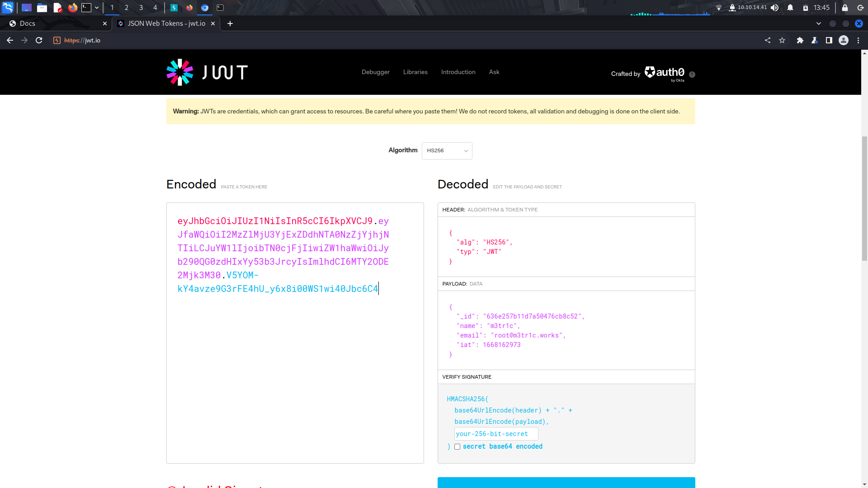The image size is (868, 488).
Task: Expand the terminal launcher chevron in the taskbar
Action: point(96,7)
